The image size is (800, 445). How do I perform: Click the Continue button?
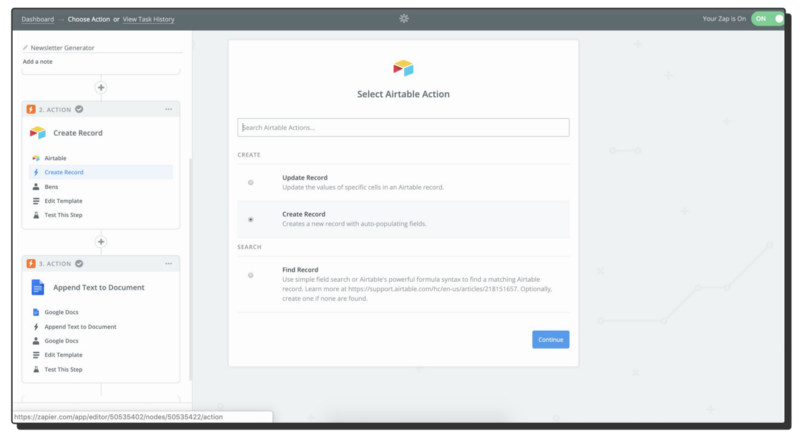(x=551, y=340)
